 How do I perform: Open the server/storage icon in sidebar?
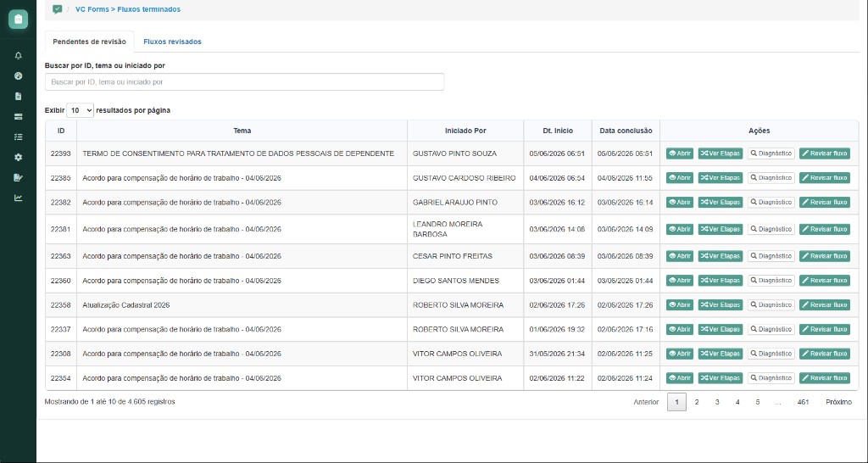[19, 117]
